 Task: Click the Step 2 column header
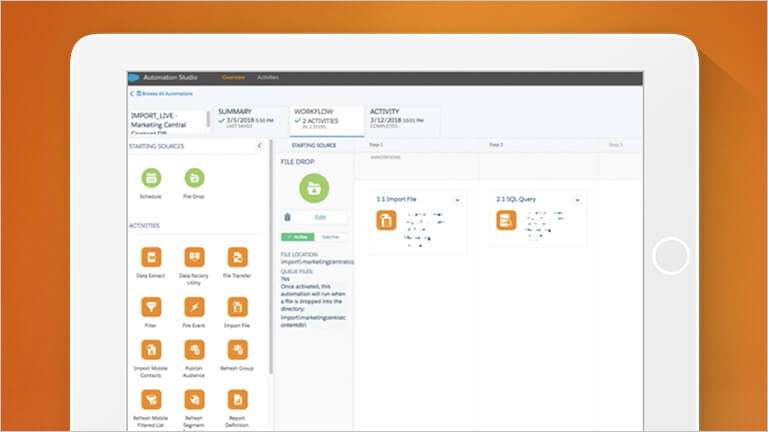point(496,145)
